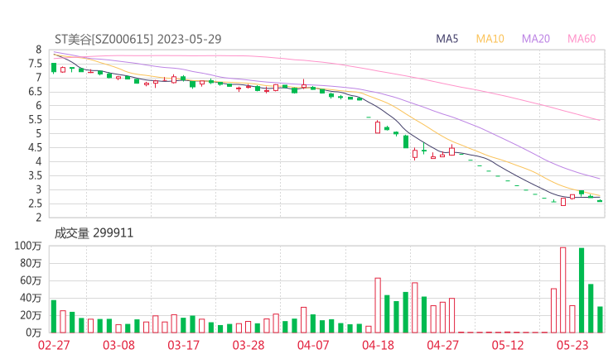Click the 成交量 299911 volume label
The image size is (613, 364).
[x=94, y=233]
